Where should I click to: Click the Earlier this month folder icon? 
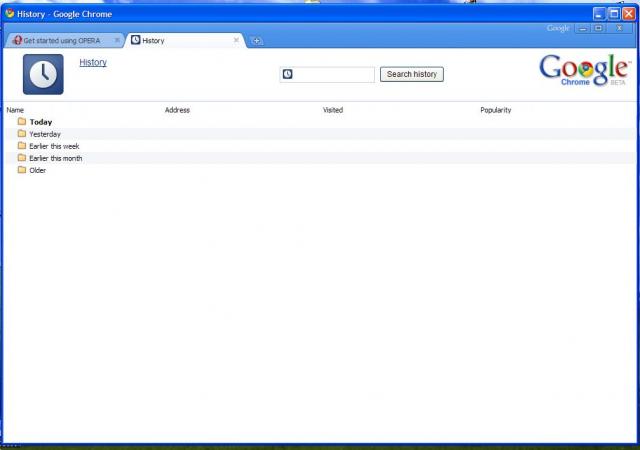(x=22, y=158)
